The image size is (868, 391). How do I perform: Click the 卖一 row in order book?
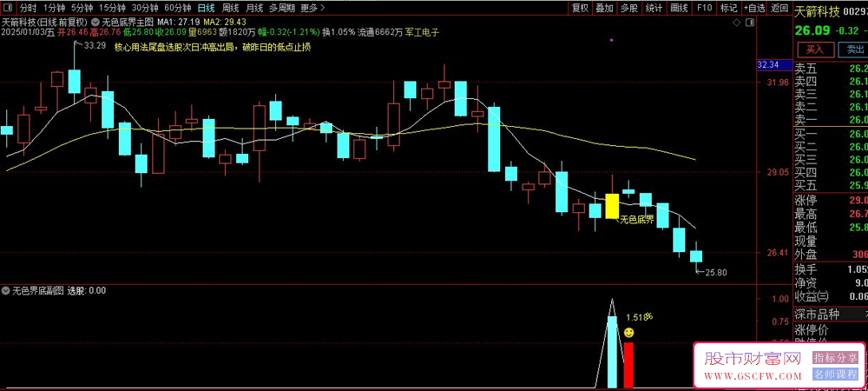831,120
